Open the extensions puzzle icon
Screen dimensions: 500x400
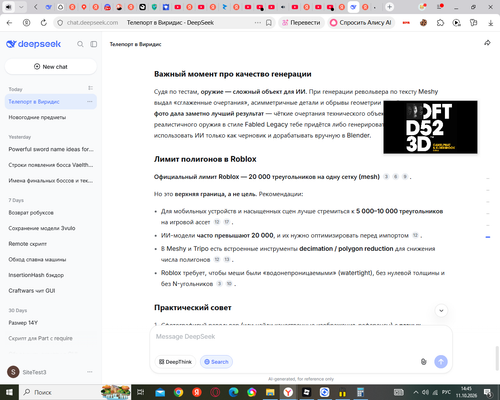440,23
